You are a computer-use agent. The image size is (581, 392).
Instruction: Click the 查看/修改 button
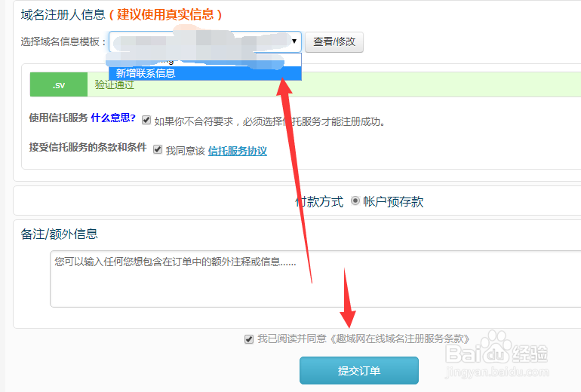334,41
